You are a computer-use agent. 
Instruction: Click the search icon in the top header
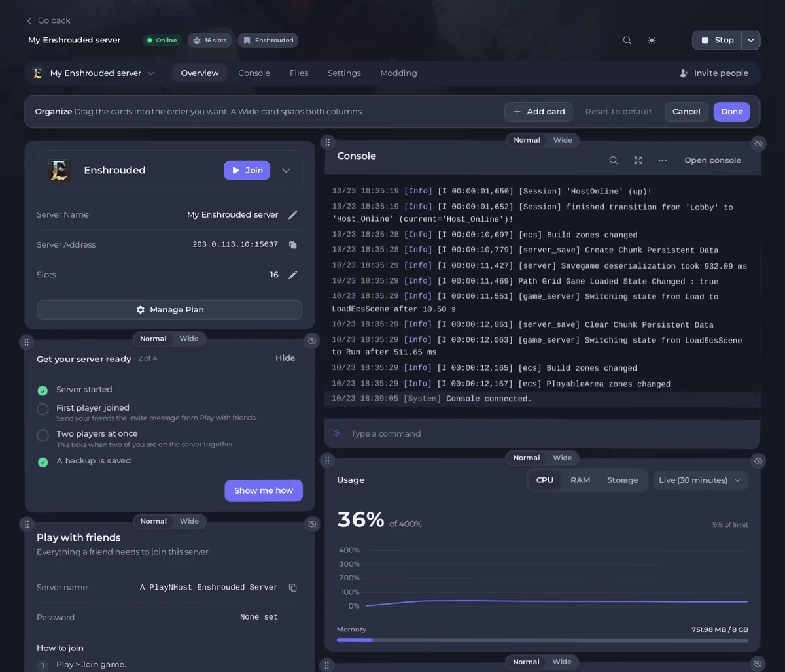tap(627, 41)
